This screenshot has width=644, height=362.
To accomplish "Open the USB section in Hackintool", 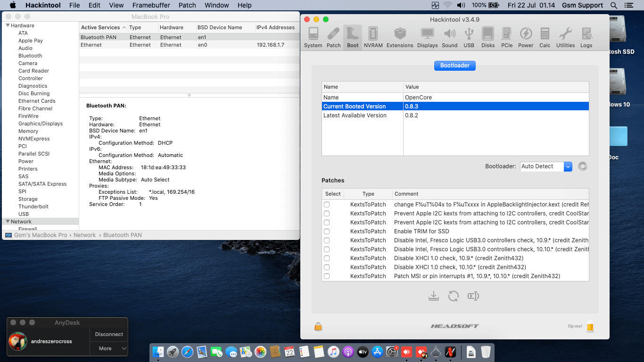I will (469, 37).
